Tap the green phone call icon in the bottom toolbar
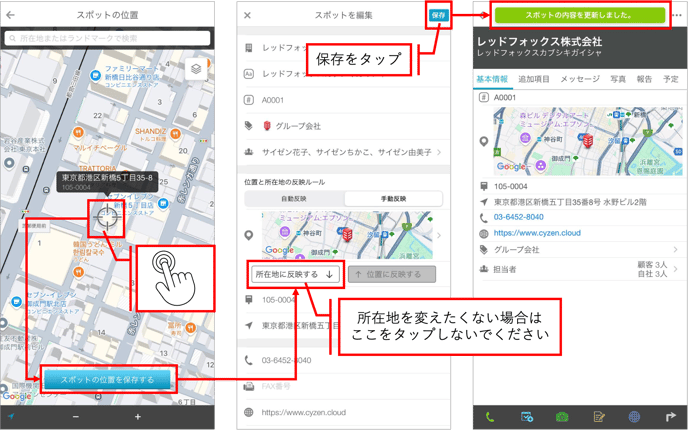 (490, 417)
